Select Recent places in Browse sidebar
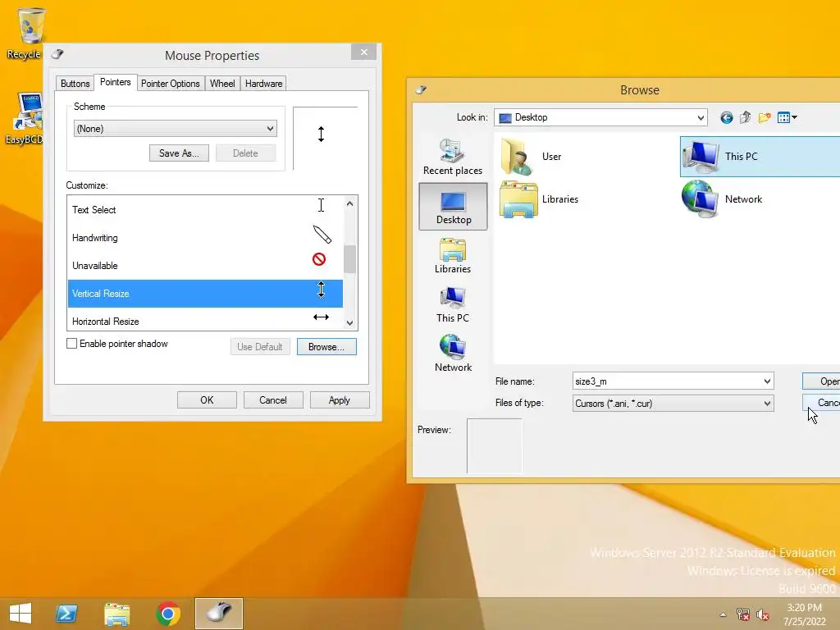 [x=453, y=157]
